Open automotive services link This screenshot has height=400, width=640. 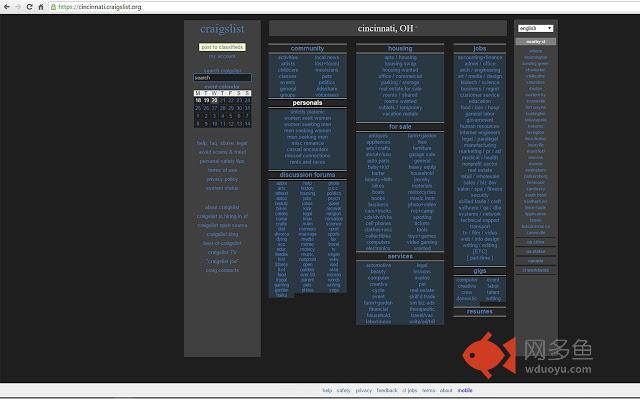tap(378, 265)
